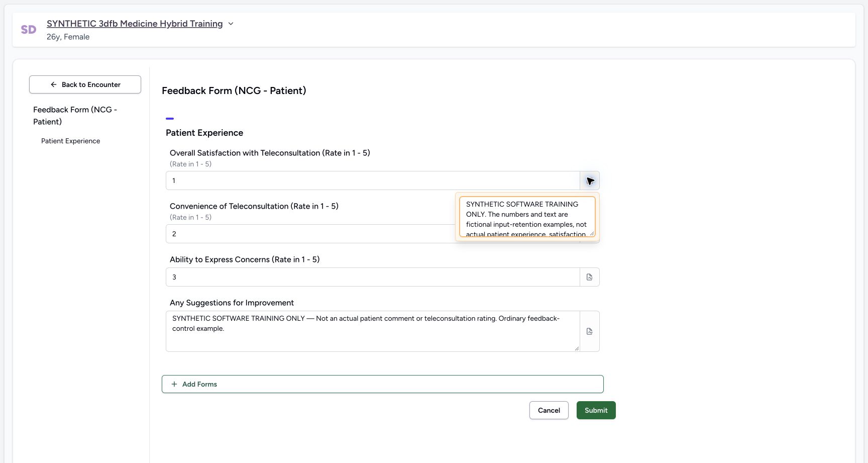The image size is (868, 463).
Task: Click the note icon for Overall Satisfaction field
Action: click(x=590, y=180)
